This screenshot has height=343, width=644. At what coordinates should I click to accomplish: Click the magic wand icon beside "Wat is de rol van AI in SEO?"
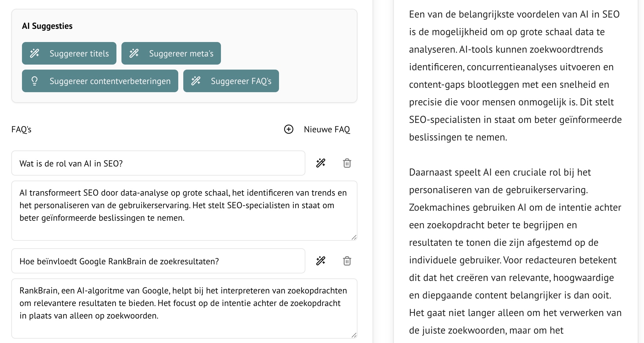[x=321, y=163]
